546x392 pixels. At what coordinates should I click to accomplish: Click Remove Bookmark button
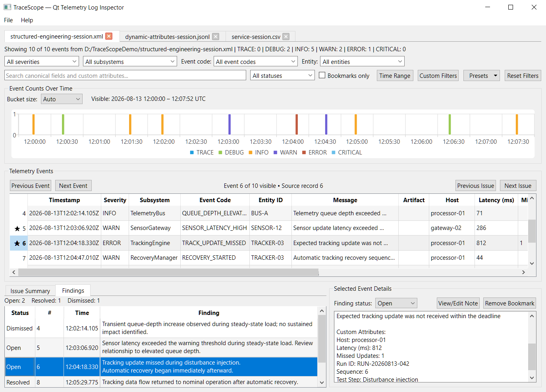pos(509,303)
